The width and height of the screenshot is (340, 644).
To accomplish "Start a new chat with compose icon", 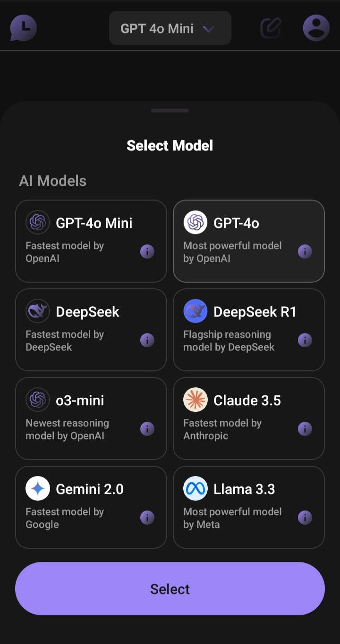I will (x=271, y=28).
